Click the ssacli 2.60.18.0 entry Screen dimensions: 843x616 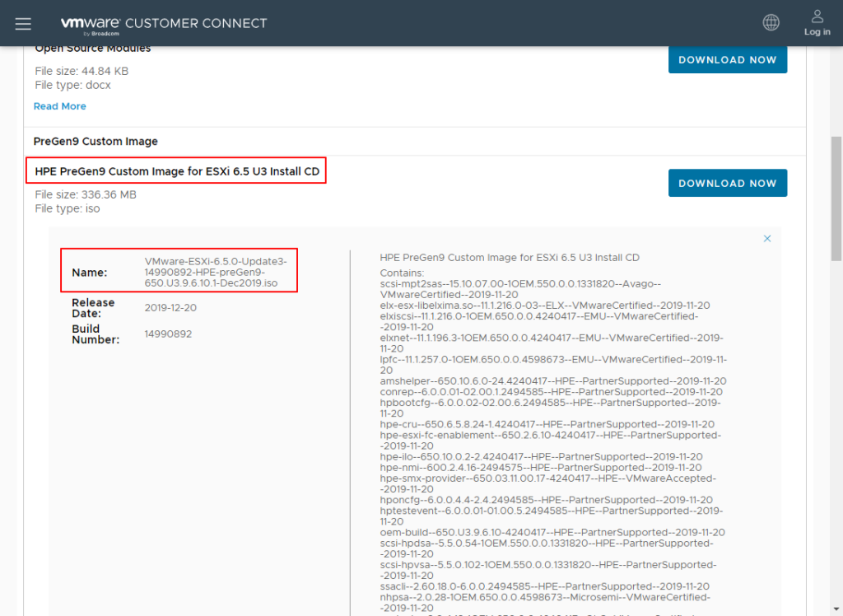click(545, 586)
